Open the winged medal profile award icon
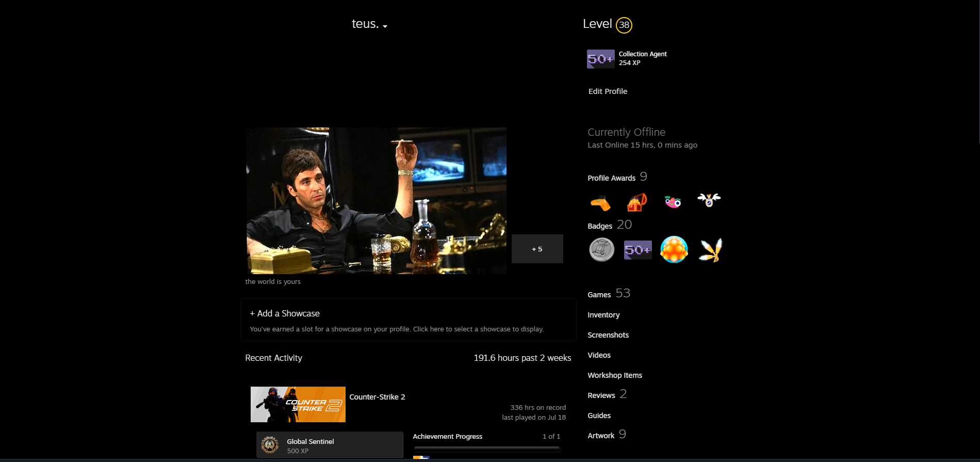Screen dimensions: 980x462 [x=709, y=200]
